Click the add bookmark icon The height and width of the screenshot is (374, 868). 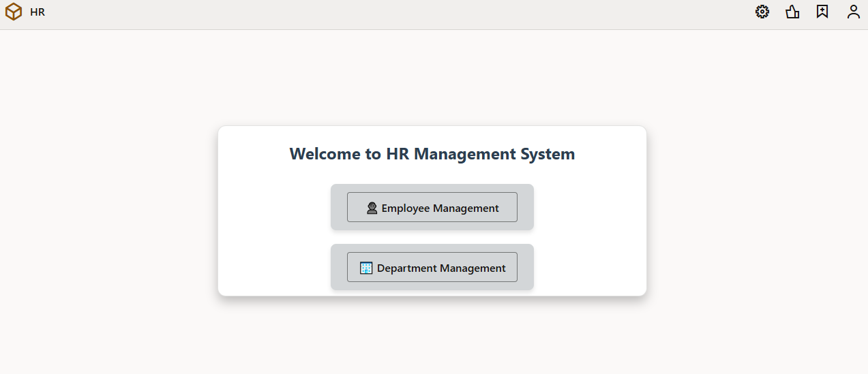pos(822,12)
